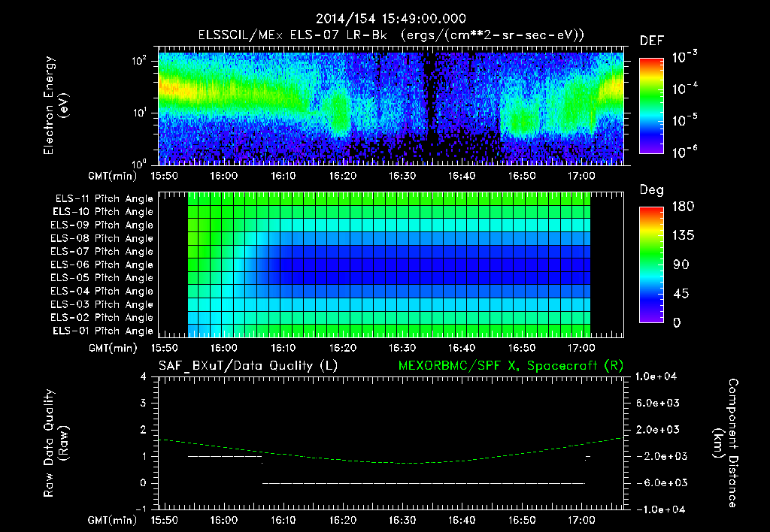Click the 90 degree scale value
This screenshot has height=532, width=770.
point(681,264)
